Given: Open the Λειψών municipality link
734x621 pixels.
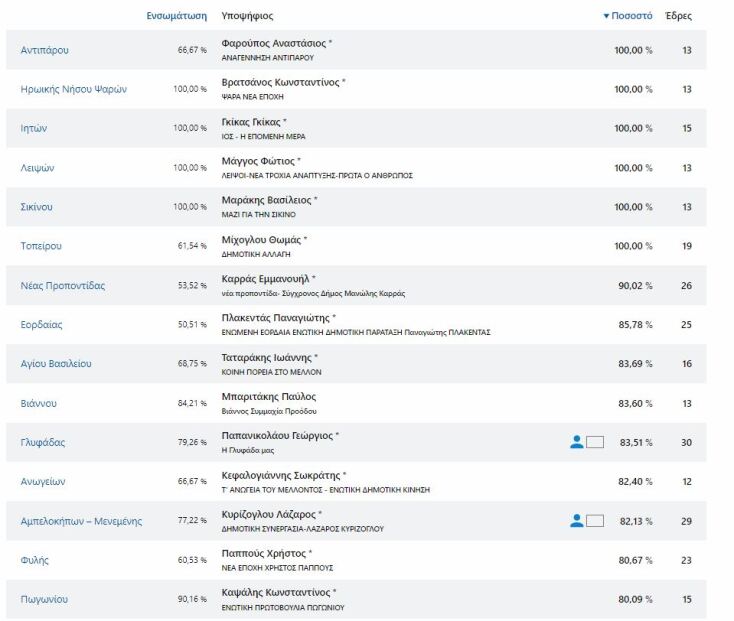Looking at the screenshot, I should [37, 168].
